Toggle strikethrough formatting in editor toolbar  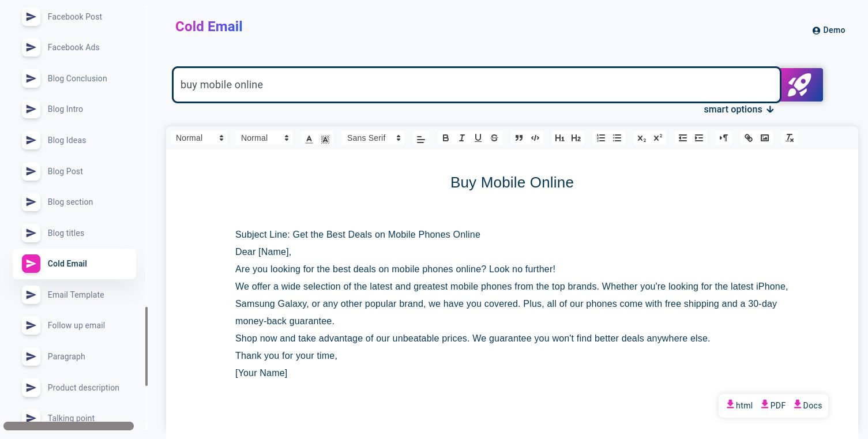[494, 138]
